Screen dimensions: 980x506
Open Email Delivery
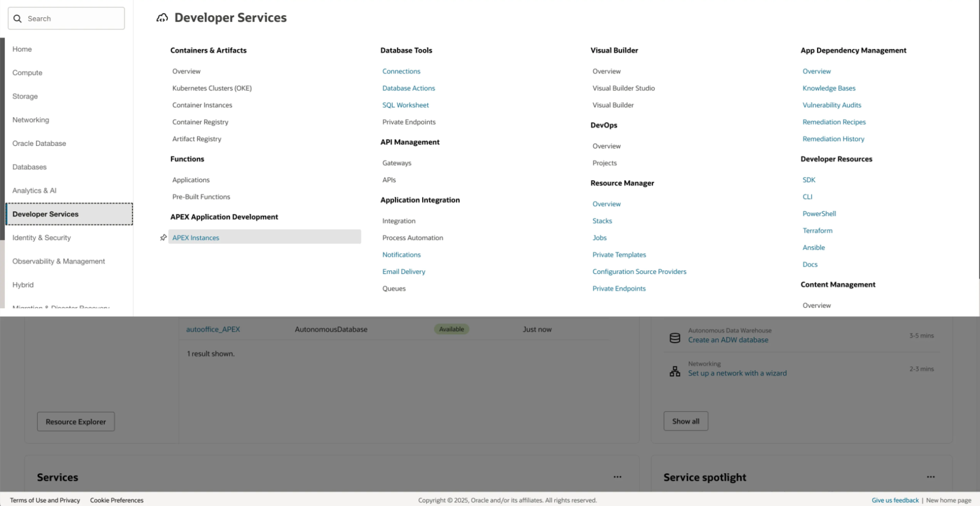[404, 271]
